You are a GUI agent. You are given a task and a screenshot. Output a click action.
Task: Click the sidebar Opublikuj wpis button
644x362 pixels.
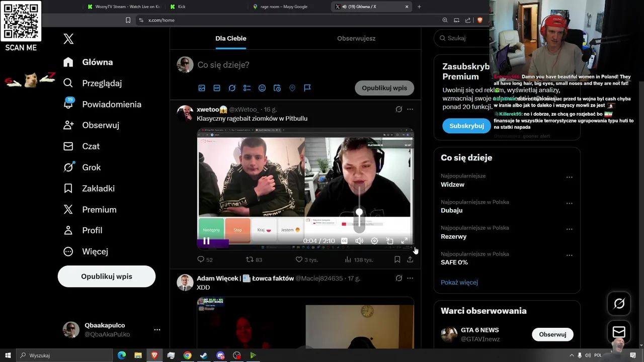107,277
